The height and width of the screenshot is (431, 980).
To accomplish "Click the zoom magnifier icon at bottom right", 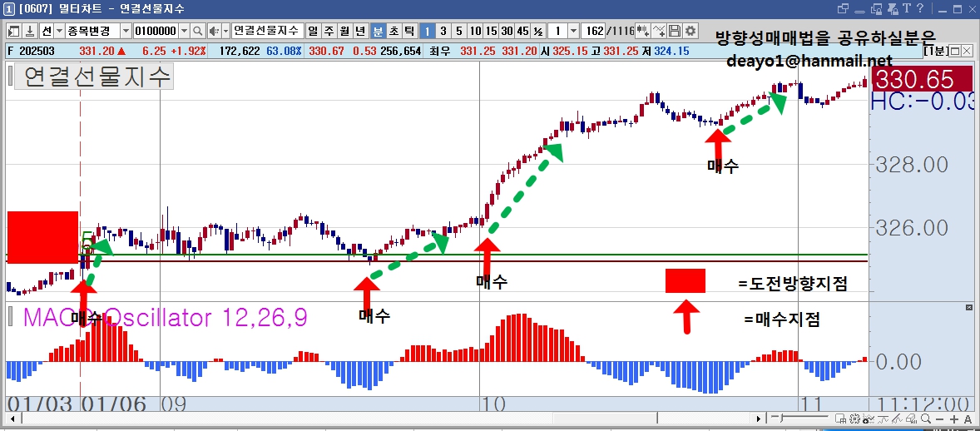I will (926, 419).
